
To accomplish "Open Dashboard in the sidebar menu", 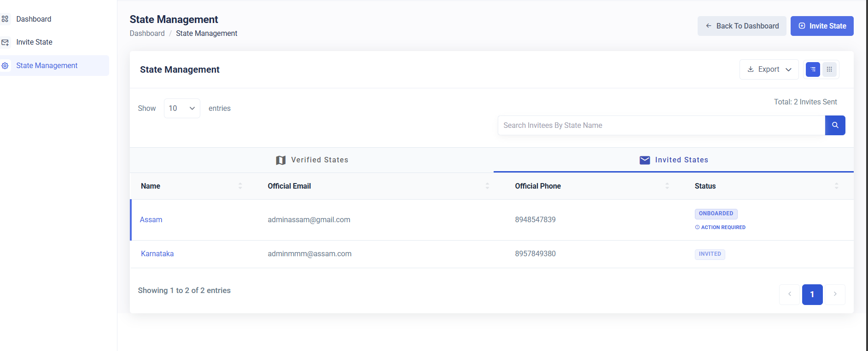I will (x=34, y=19).
